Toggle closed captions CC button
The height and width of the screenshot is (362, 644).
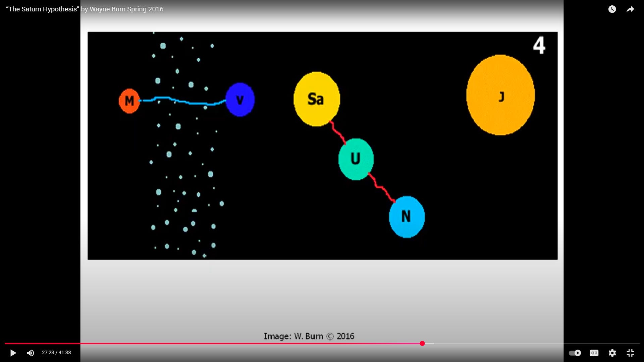tap(594, 353)
